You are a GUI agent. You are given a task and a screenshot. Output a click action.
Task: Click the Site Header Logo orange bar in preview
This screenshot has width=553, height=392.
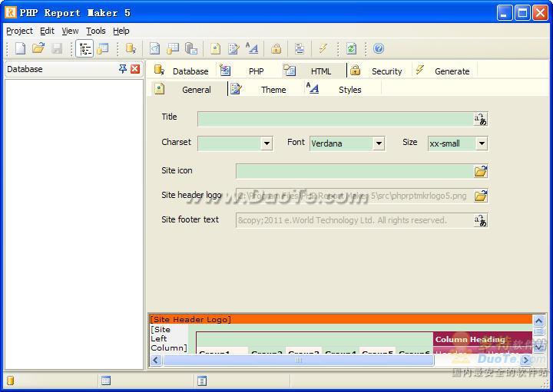click(341, 319)
